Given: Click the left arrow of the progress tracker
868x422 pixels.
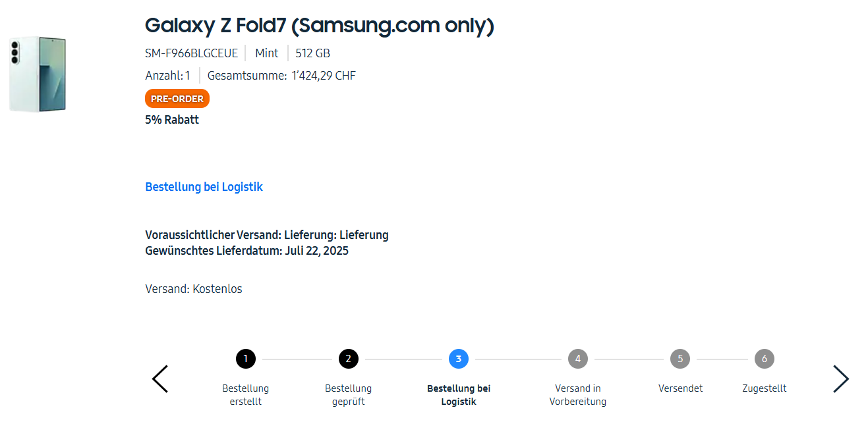Looking at the screenshot, I should (160, 379).
